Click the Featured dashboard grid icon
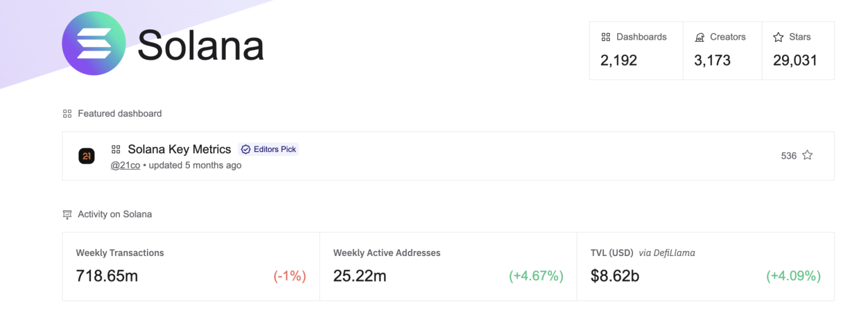 [x=67, y=114]
